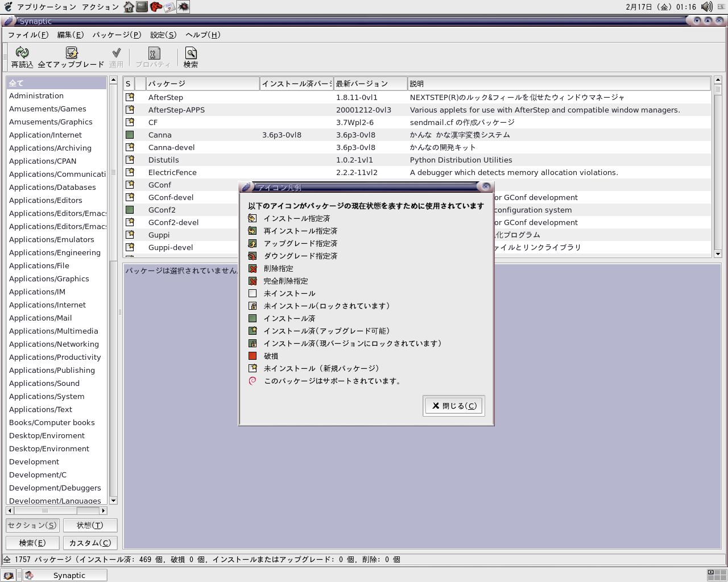728x582 pixels.
Task: Toggle status box for GConf2 package
Action: point(130,210)
